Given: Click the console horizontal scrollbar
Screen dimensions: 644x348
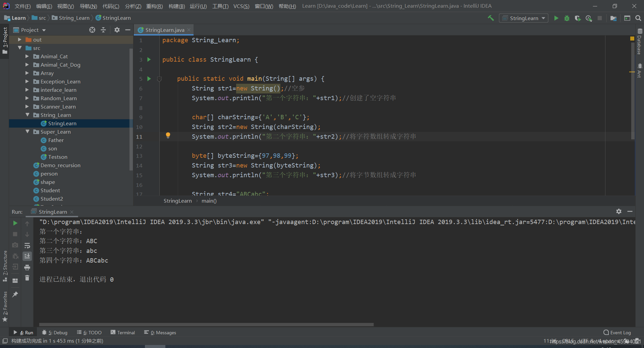Looking at the screenshot, I should point(206,325).
